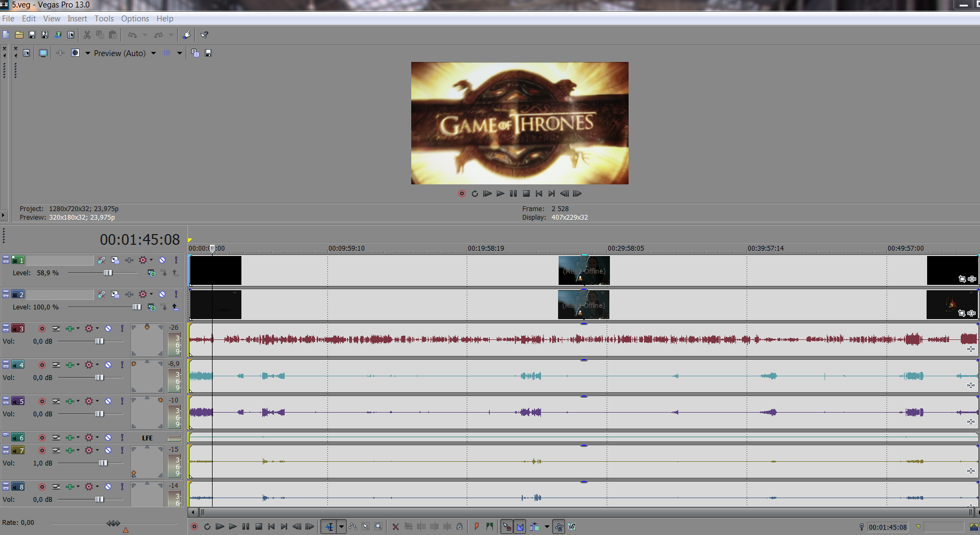Toggle Enable Snapping icon
Screen dimensions: 980x535
tap(507, 526)
